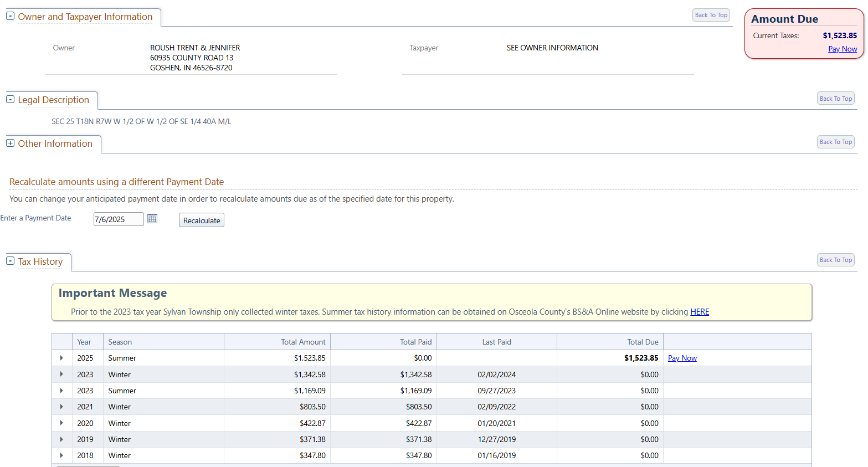The width and height of the screenshot is (868, 467).
Task: Open the HERE link in Important Message
Action: 699,312
